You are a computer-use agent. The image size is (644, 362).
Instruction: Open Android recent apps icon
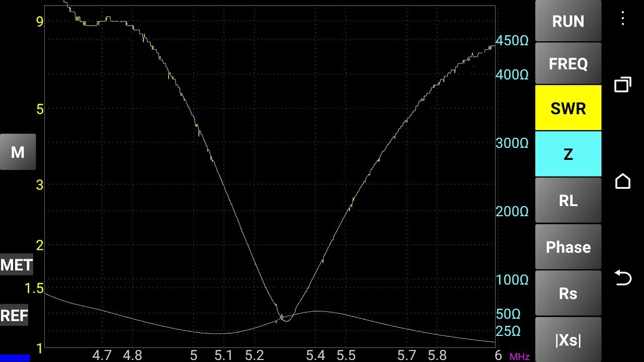coord(623,84)
